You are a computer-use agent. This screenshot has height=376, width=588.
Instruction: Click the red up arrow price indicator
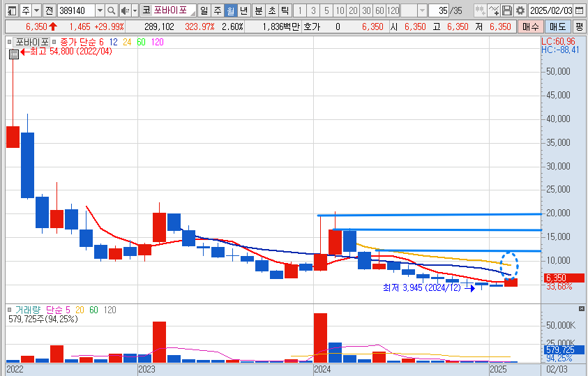click(52, 27)
